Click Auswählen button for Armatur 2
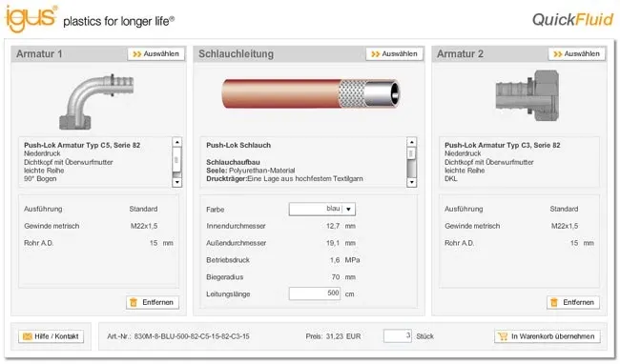Image resolution: width=620 pixels, height=364 pixels. 577,54
